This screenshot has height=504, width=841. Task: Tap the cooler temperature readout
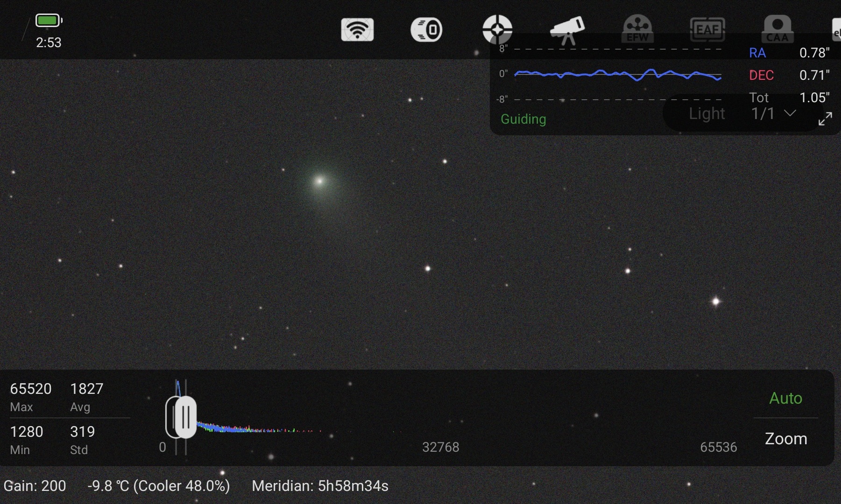pyautogui.click(x=158, y=486)
